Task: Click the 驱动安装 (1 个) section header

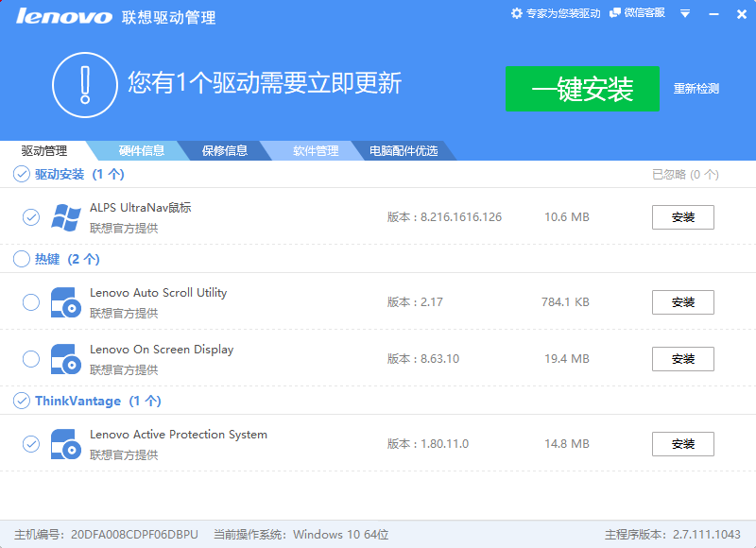Action: (79, 174)
